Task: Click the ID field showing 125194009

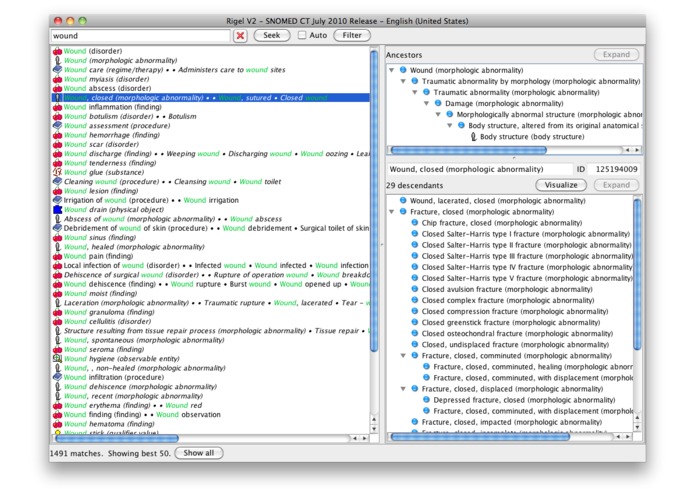Action: (x=616, y=169)
